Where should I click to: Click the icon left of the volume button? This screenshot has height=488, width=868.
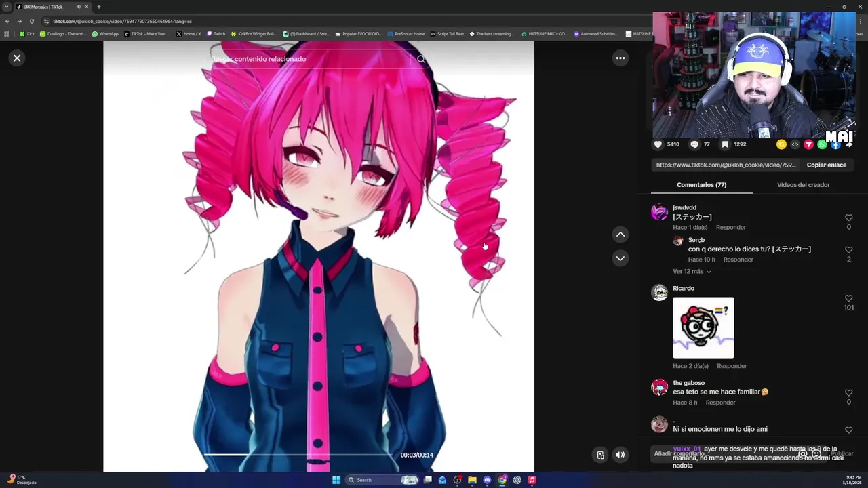coord(600,455)
